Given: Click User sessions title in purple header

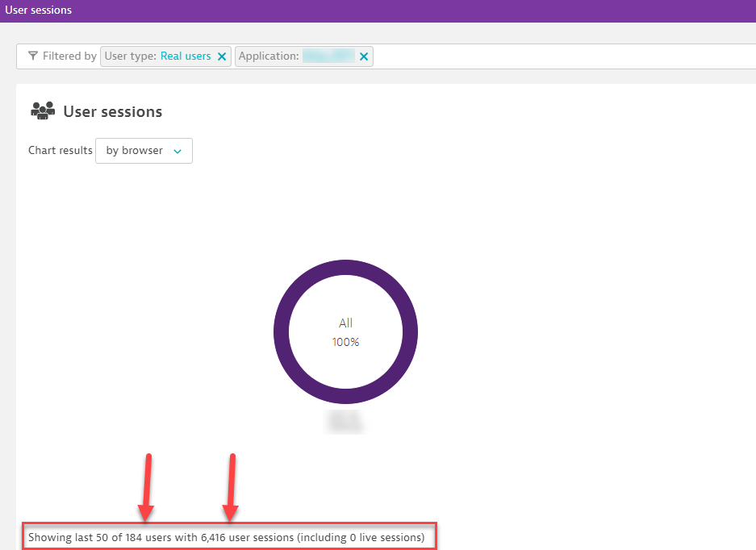Looking at the screenshot, I should click(x=38, y=10).
